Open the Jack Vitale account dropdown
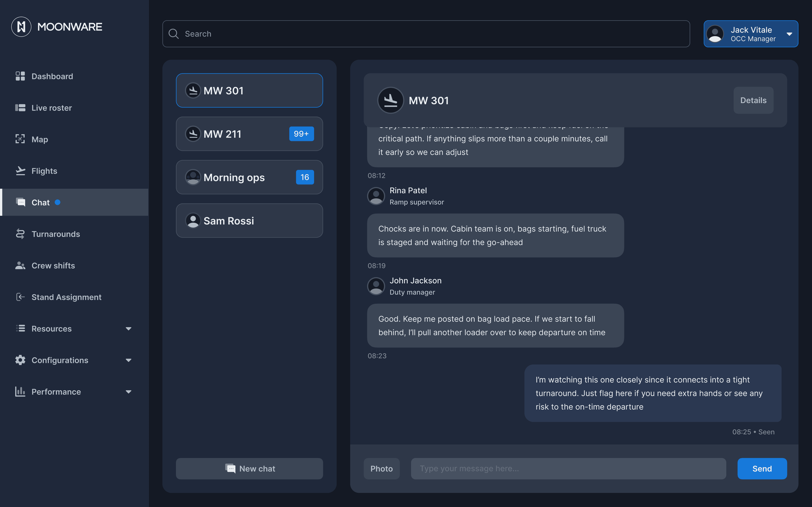This screenshot has width=812, height=507. [789, 34]
